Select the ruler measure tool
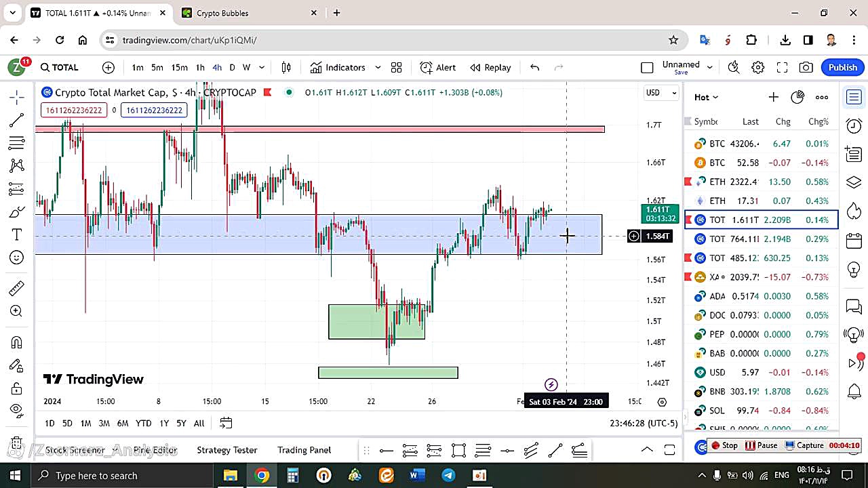The height and width of the screenshot is (488, 868). pos(17,289)
